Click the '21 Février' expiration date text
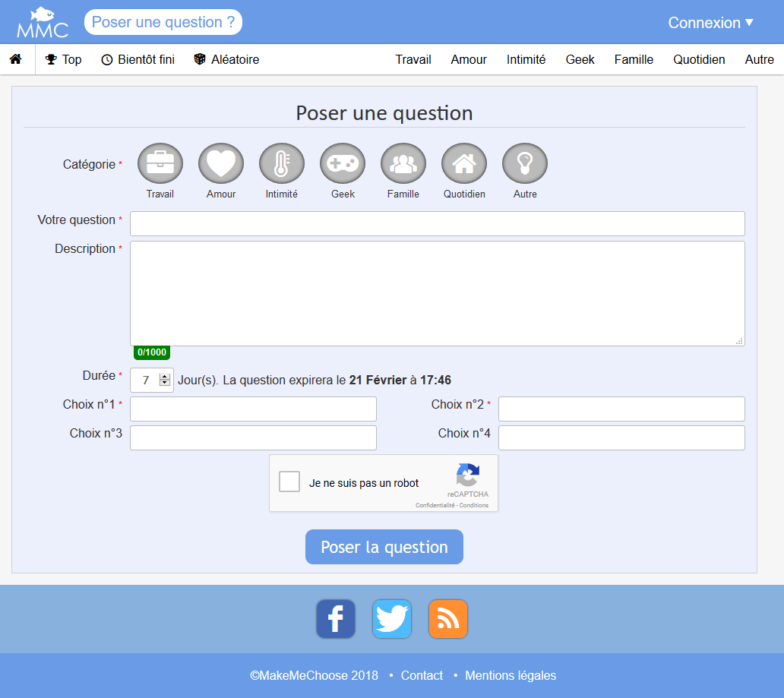The height and width of the screenshot is (698, 784). tap(378, 380)
